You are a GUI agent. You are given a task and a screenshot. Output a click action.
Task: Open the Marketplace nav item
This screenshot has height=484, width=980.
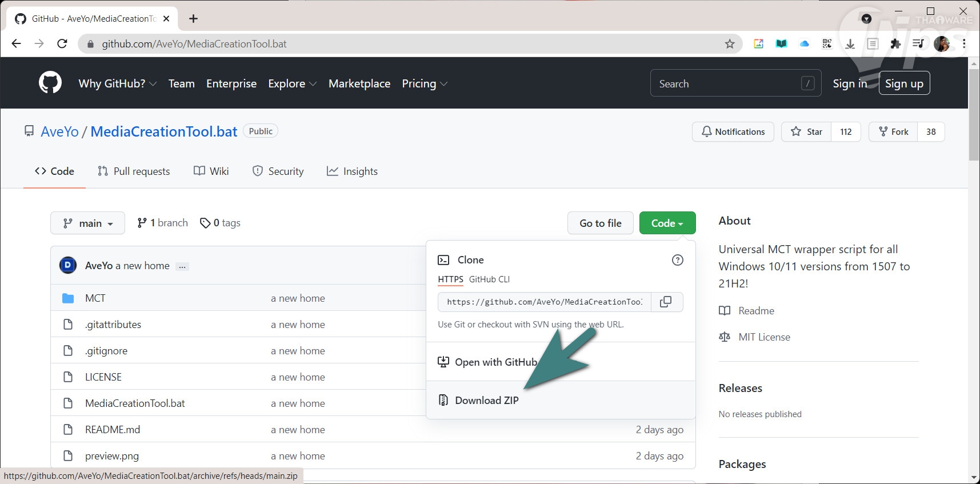[359, 83]
